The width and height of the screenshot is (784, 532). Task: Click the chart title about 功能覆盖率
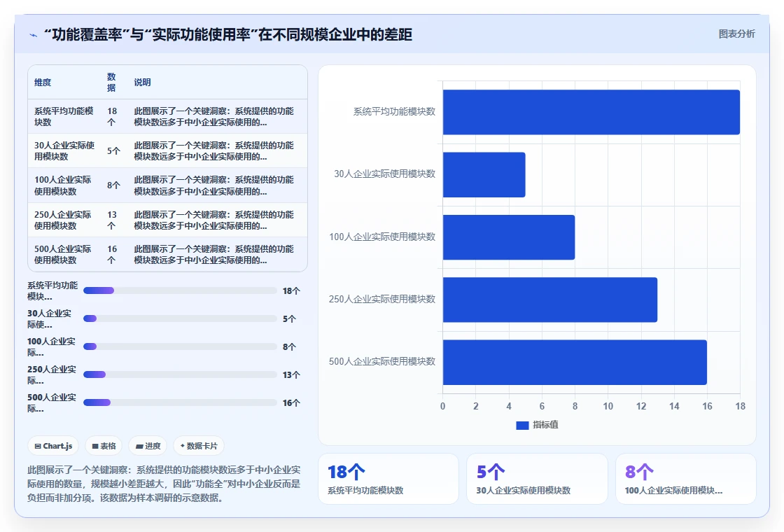click(228, 34)
